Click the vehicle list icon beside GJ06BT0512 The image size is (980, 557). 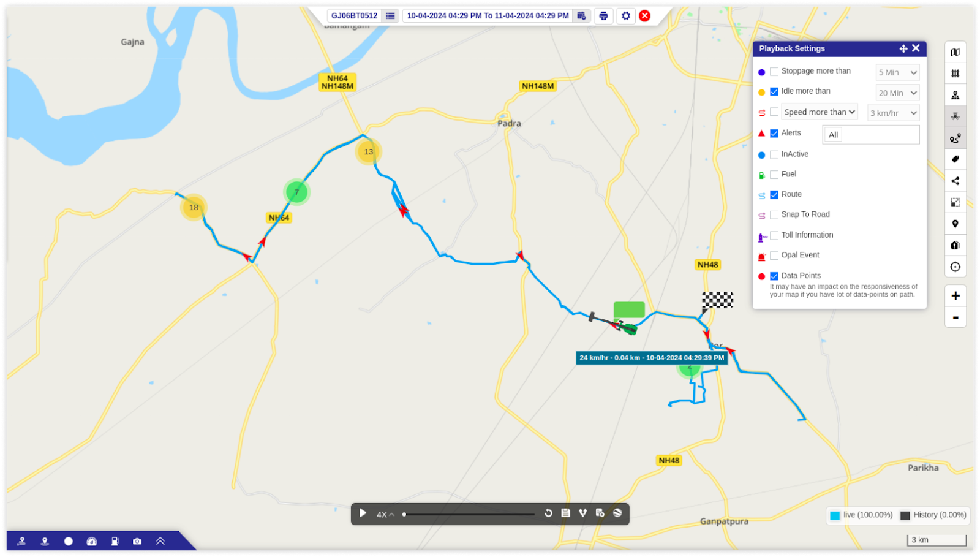[x=390, y=16]
